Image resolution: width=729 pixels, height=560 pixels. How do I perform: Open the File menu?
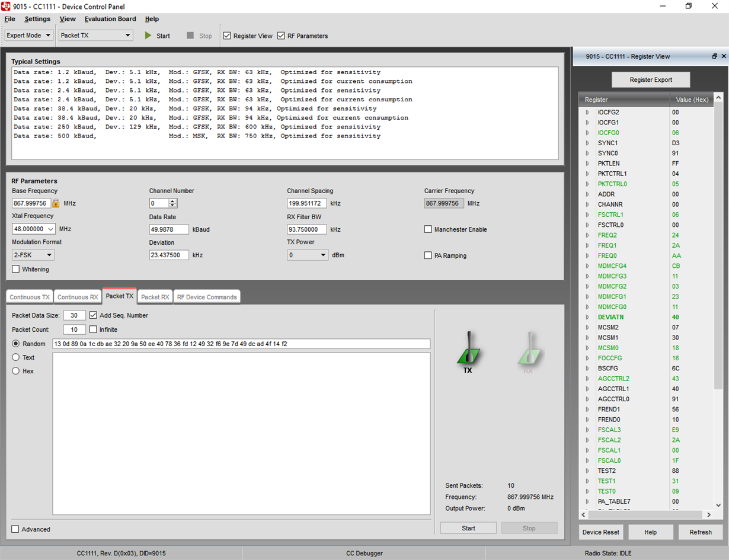pyautogui.click(x=9, y=19)
